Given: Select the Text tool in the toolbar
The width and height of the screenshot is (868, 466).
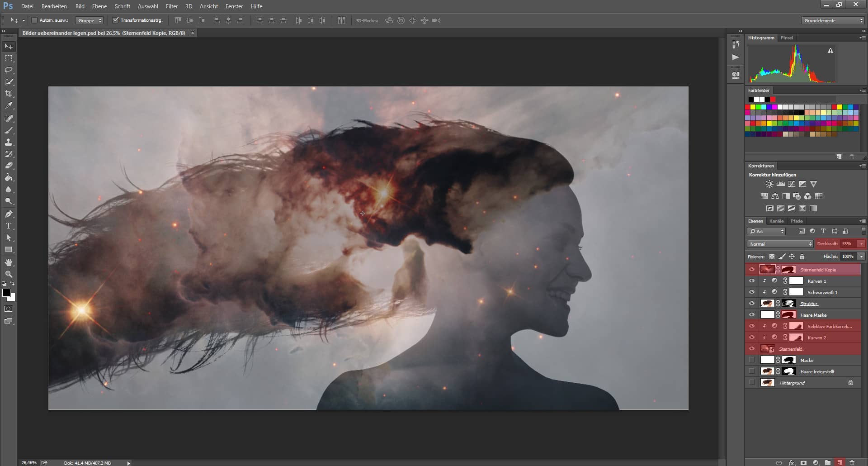Looking at the screenshot, I should 8,226.
